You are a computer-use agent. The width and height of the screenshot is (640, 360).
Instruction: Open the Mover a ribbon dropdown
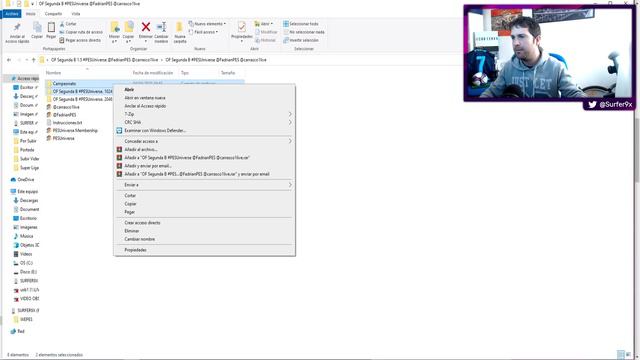coord(114,32)
